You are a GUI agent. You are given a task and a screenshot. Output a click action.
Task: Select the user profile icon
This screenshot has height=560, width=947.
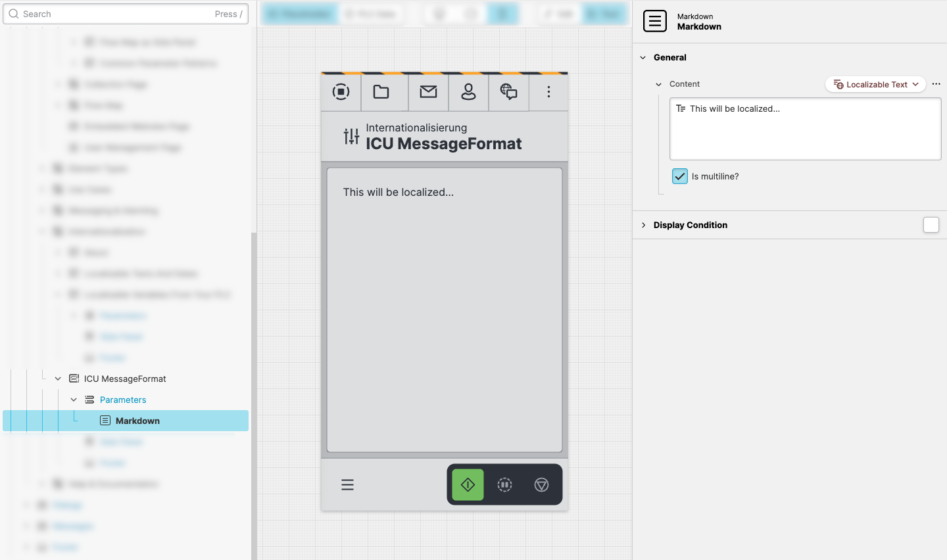click(x=468, y=92)
